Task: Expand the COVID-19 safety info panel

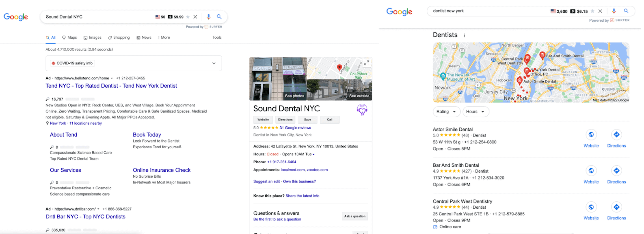Action: pos(214,63)
